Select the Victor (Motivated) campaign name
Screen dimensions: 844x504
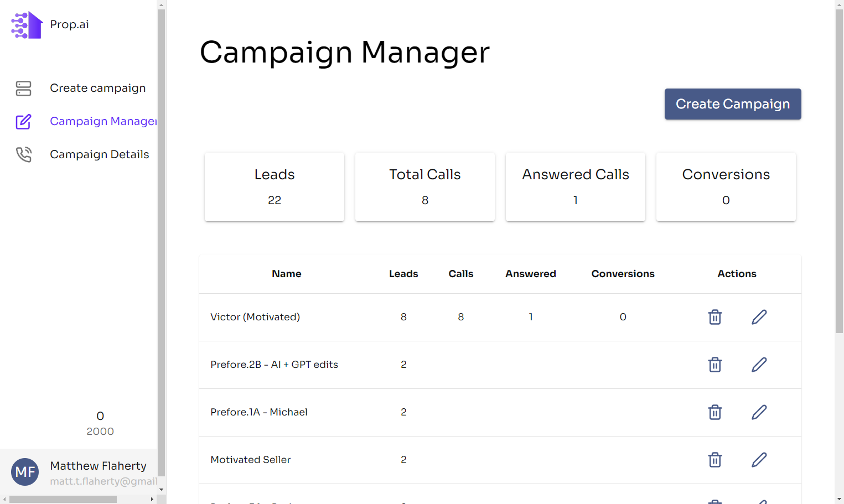pos(255,317)
